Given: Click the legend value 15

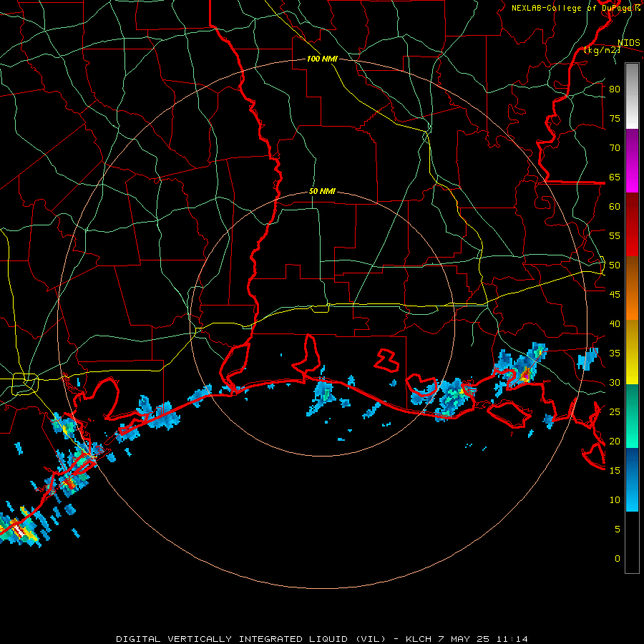Looking at the screenshot, I should 615,471.
